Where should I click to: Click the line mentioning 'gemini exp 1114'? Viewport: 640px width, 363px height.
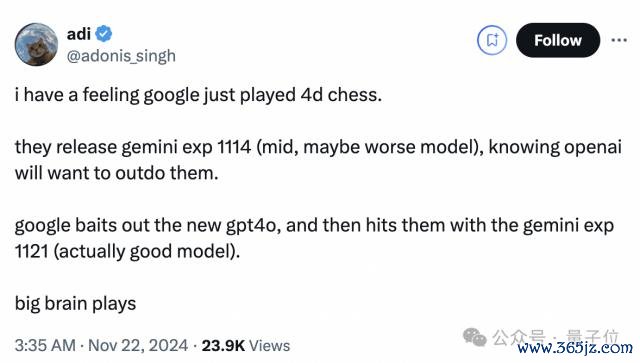click(x=318, y=147)
